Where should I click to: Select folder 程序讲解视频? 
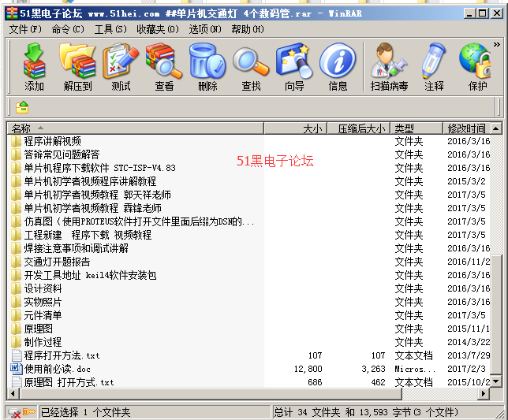coord(53,141)
